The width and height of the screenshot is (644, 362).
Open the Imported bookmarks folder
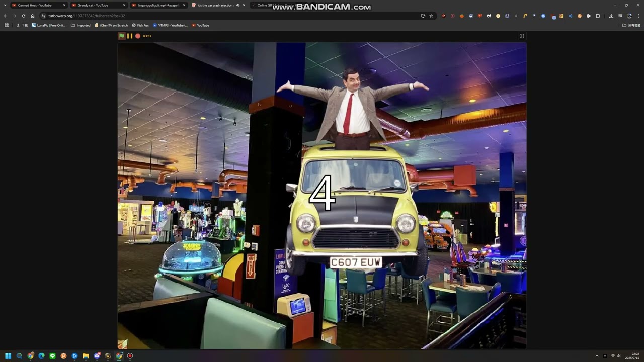click(80, 25)
